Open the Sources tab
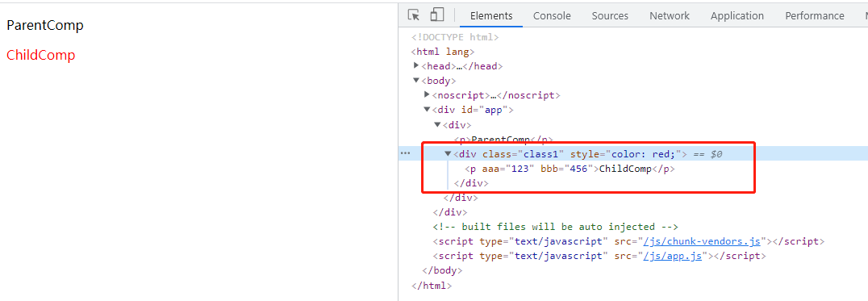 coord(610,16)
